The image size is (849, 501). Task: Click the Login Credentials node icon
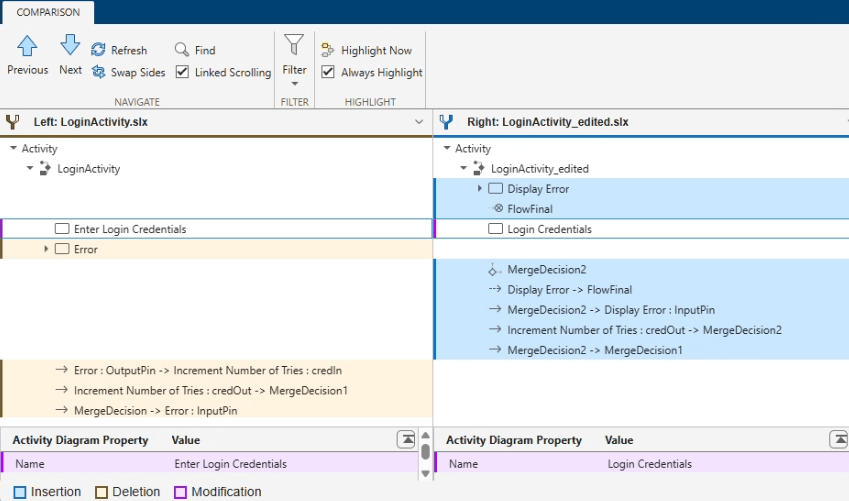[x=495, y=229]
